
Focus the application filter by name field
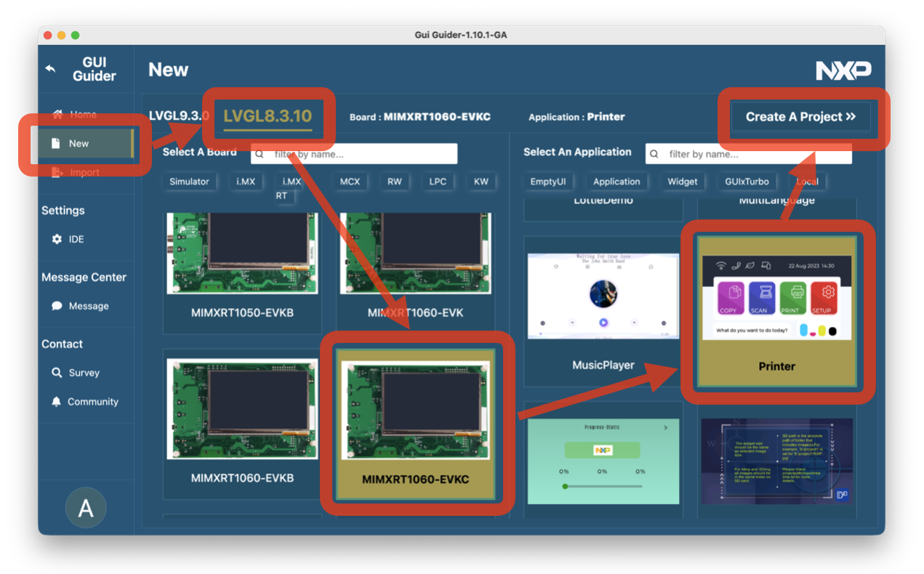point(749,154)
